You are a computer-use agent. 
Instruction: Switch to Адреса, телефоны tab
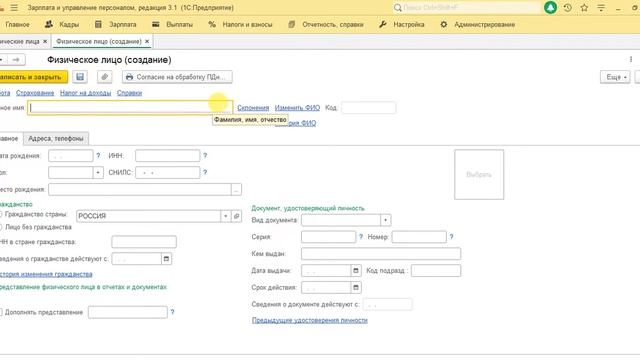56,139
